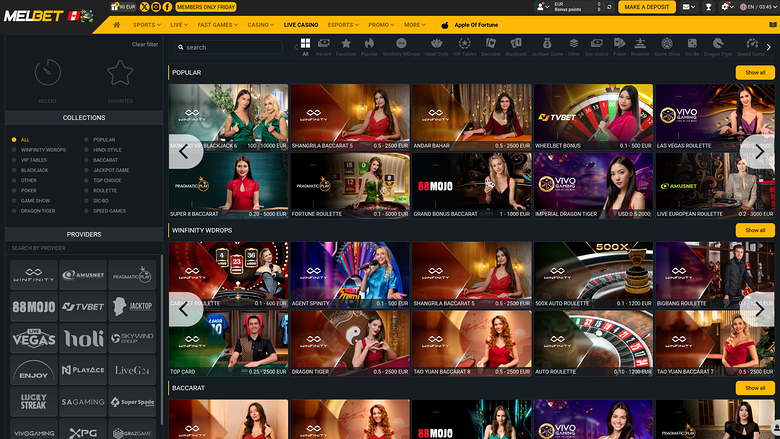
Task: Select the HINDI STYLE collection radio
Action: [x=87, y=150]
